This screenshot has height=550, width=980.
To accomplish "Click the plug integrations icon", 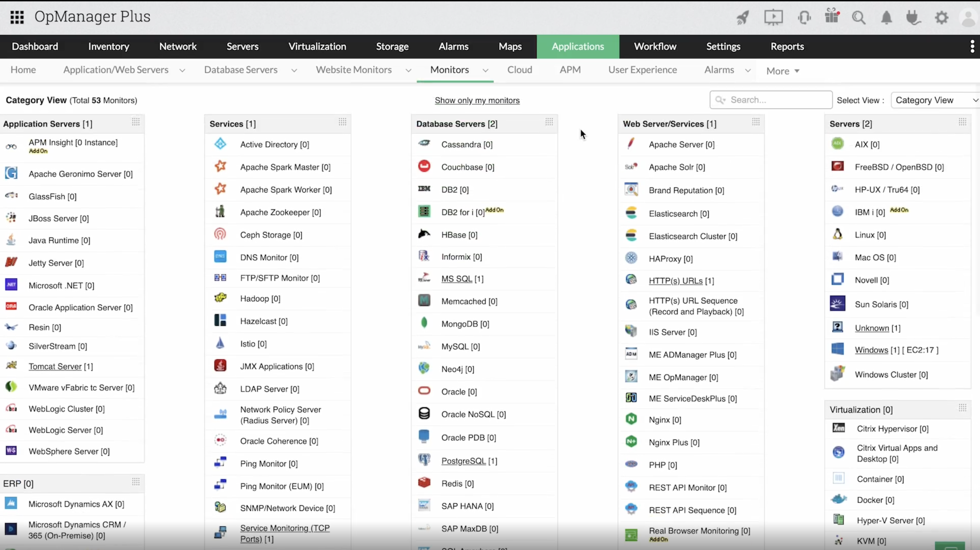I will point(913,17).
